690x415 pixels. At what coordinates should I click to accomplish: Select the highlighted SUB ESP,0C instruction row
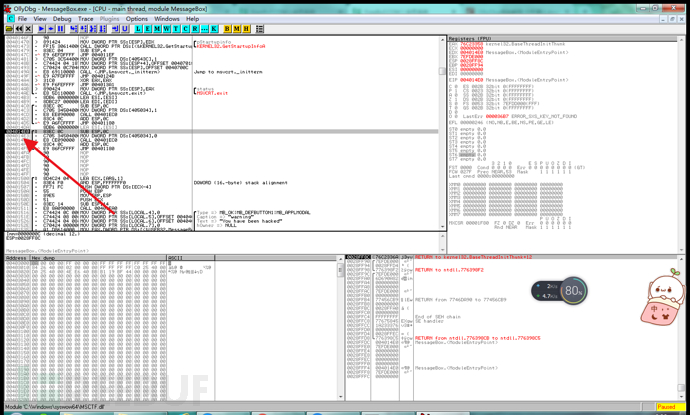pos(221,132)
